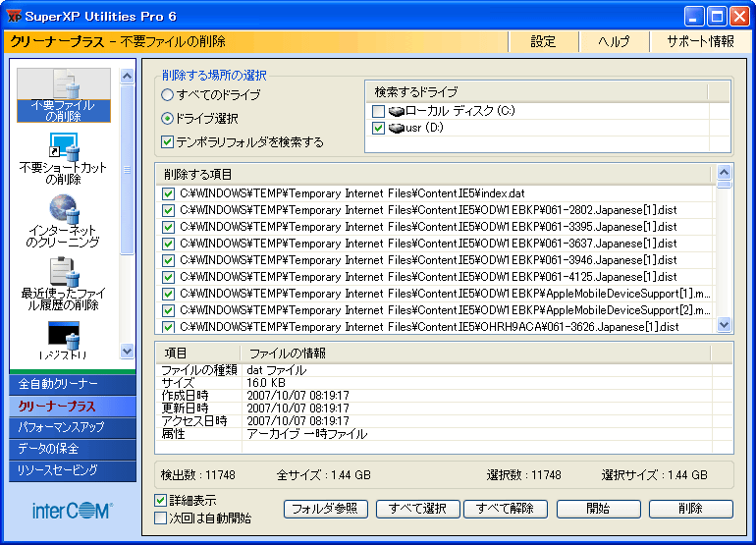
Task: Click the 検索するドライブ column header
Action: coord(537,92)
